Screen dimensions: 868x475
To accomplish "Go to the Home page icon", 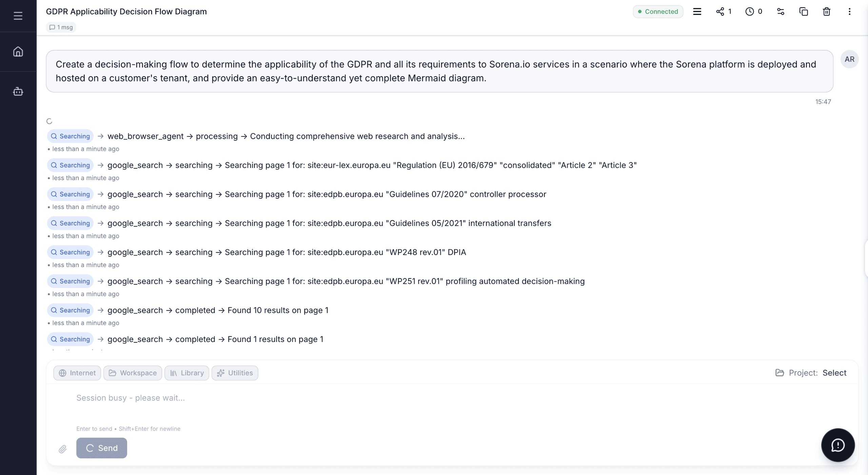I will pos(18,52).
